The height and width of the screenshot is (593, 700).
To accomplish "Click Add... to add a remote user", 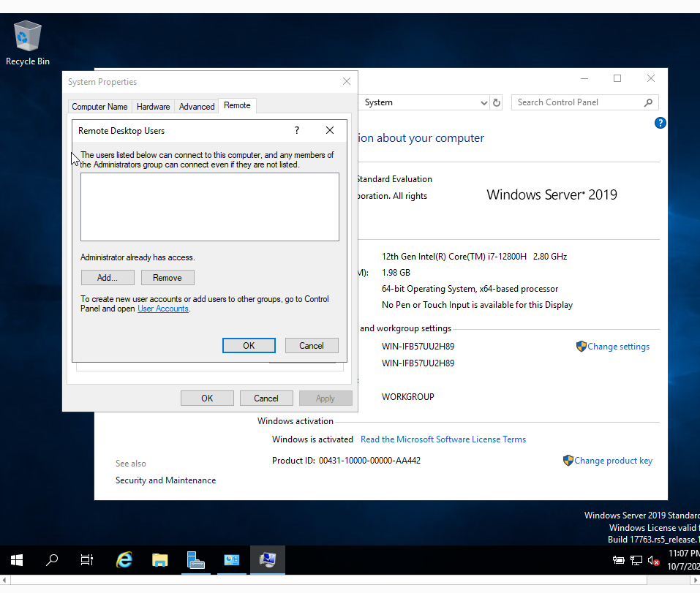I will point(108,278).
